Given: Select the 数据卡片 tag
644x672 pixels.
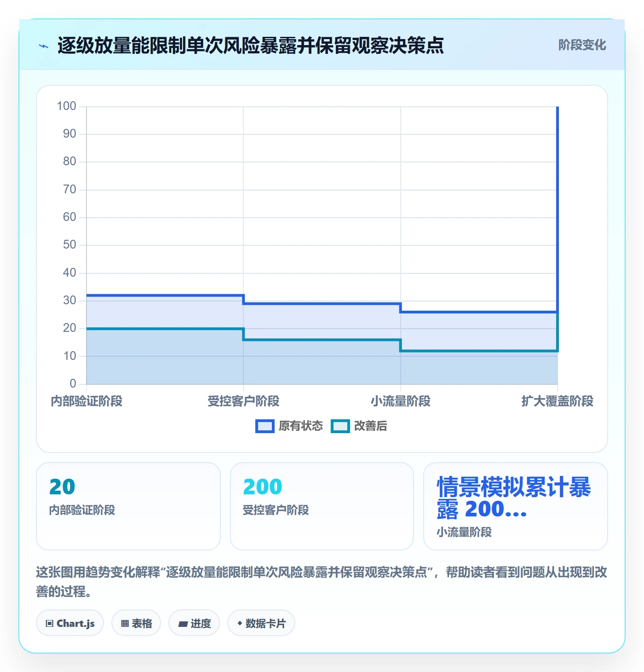Looking at the screenshot, I should [x=261, y=623].
